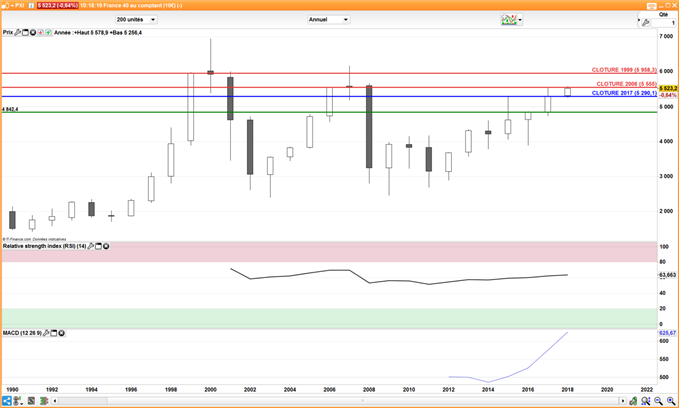Open the Annuel timeframe dropdown
This screenshot has height=408, width=679.
coord(328,19)
